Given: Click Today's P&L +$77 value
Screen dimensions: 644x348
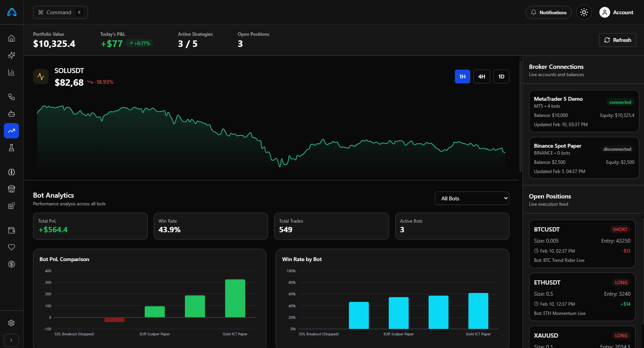Looking at the screenshot, I should (111, 44).
